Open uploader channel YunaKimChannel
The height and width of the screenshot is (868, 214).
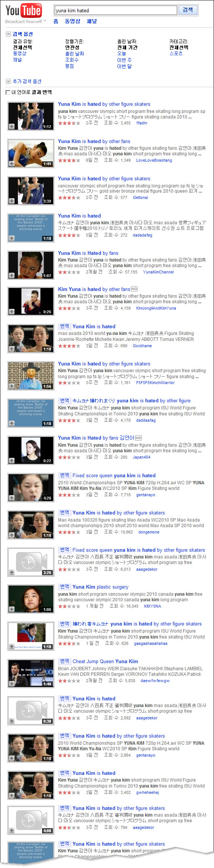click(158, 272)
